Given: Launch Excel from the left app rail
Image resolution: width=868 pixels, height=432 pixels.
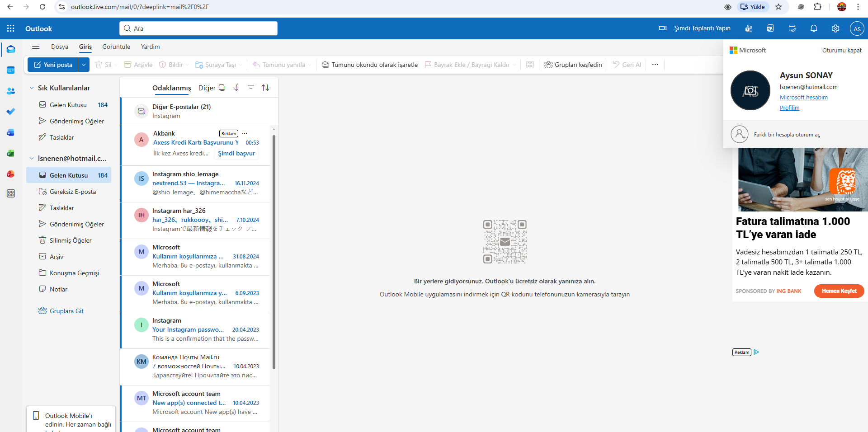Looking at the screenshot, I should tap(11, 153).
